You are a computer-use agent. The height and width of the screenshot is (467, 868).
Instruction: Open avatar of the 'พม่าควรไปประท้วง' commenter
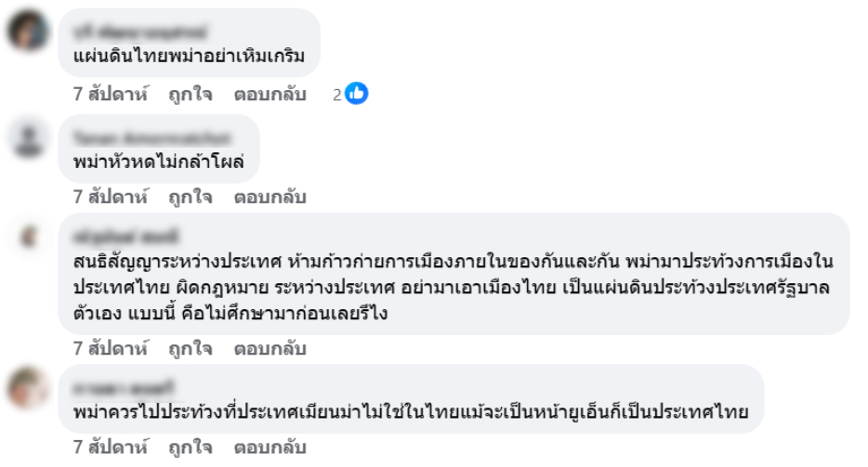pyautogui.click(x=31, y=388)
